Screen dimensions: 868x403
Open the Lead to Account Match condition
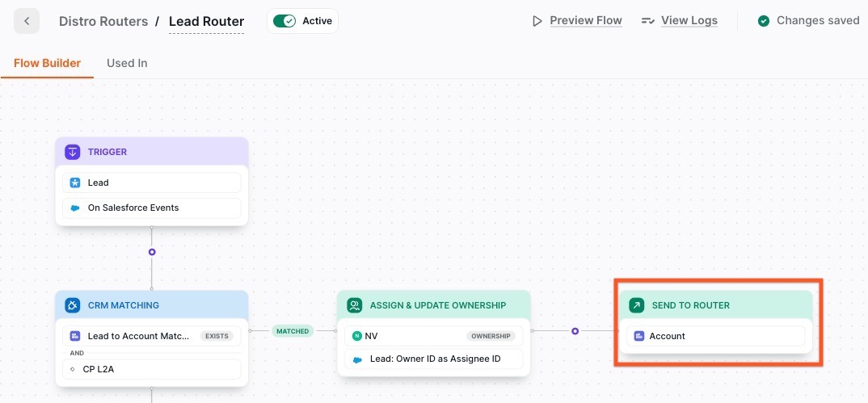click(137, 336)
